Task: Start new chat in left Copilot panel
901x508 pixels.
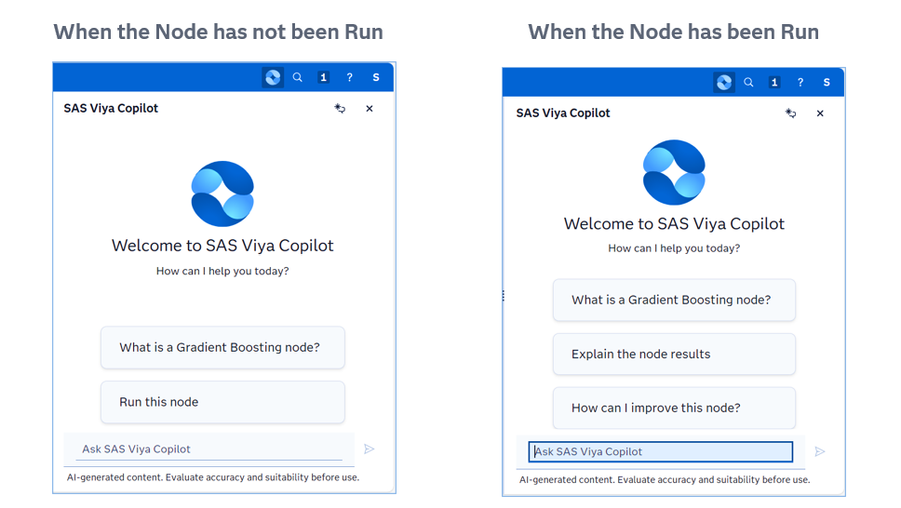Action: coord(340,108)
